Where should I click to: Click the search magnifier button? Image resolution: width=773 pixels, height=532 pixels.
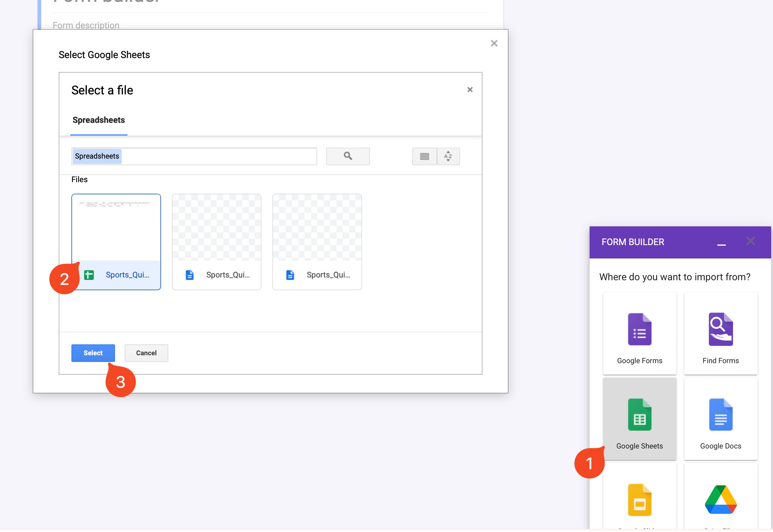coord(348,156)
